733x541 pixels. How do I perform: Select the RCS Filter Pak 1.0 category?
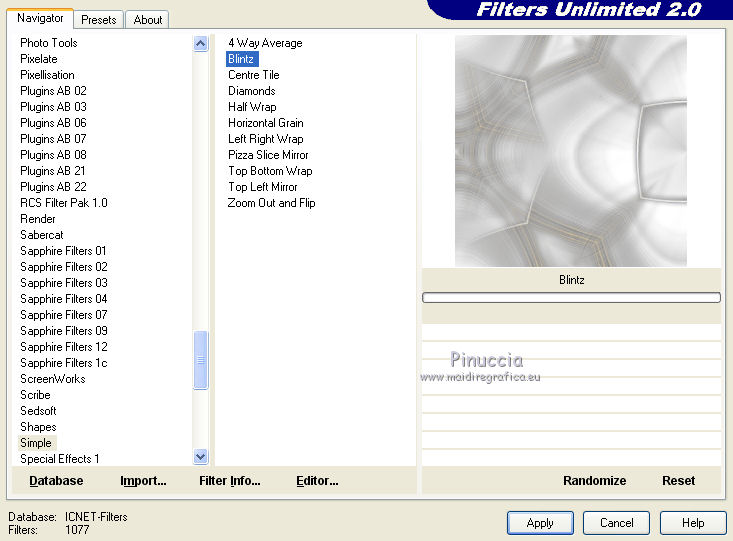(64, 203)
